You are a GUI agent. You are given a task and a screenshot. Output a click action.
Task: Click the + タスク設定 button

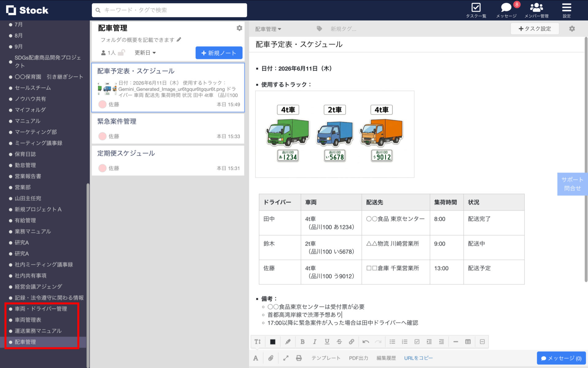[x=535, y=29]
